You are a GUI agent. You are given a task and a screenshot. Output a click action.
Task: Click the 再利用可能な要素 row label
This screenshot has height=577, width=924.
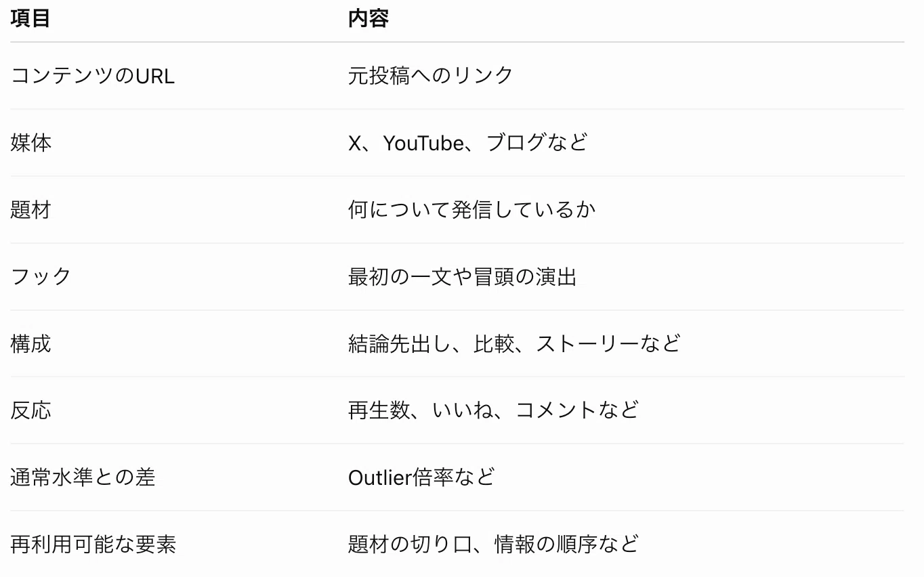pos(93,544)
